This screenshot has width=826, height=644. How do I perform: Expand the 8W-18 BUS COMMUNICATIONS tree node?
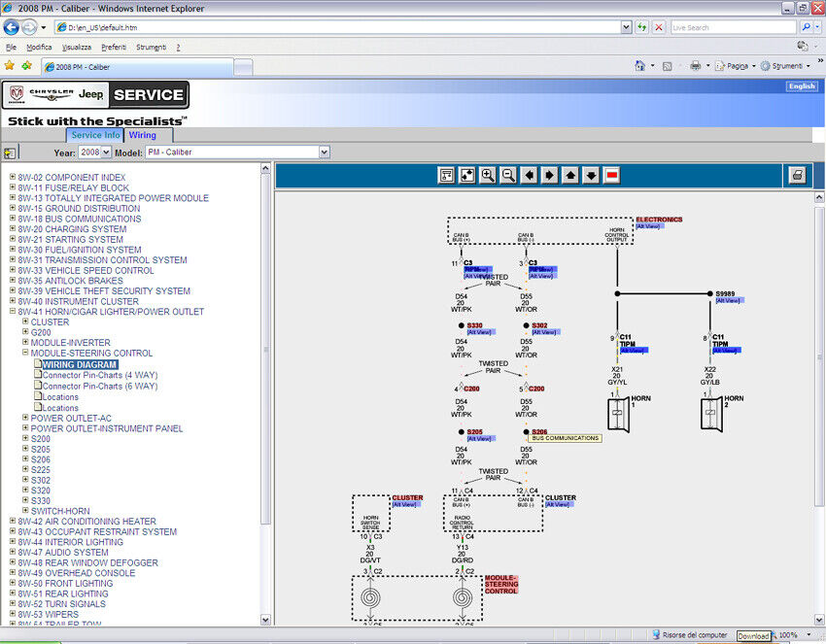[x=13, y=220]
